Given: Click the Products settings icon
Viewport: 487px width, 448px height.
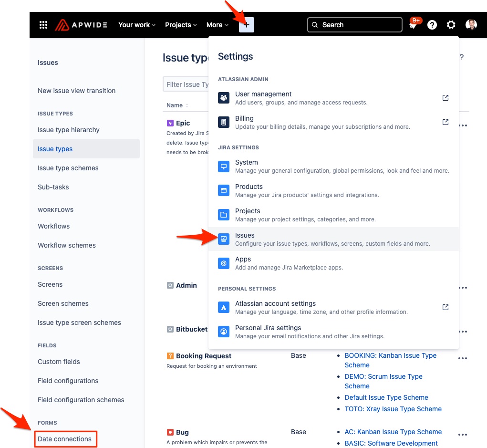Looking at the screenshot, I should (x=223, y=190).
